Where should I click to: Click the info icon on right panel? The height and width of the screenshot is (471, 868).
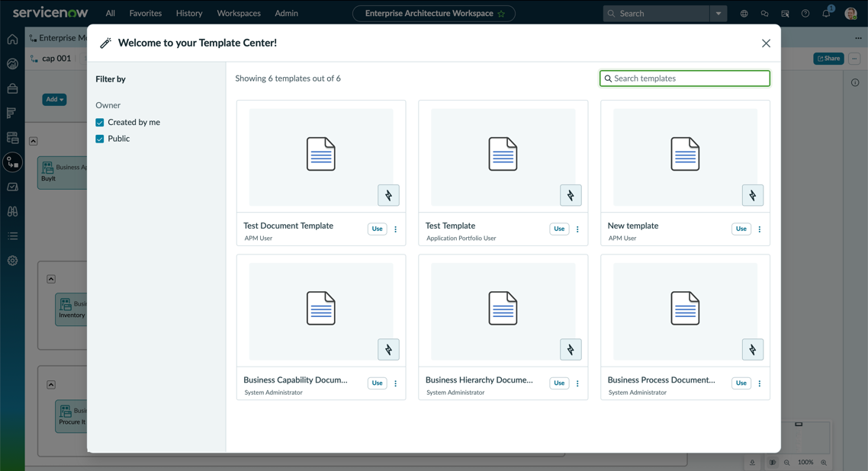[855, 82]
